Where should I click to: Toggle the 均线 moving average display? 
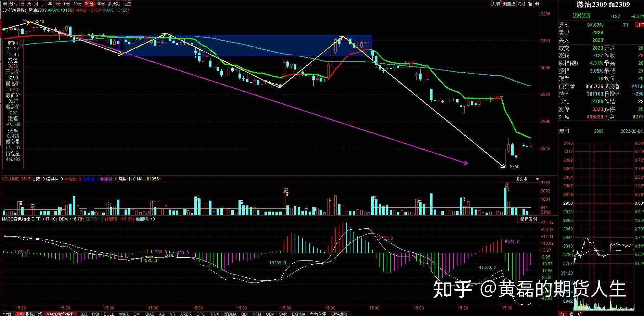coord(521,4)
